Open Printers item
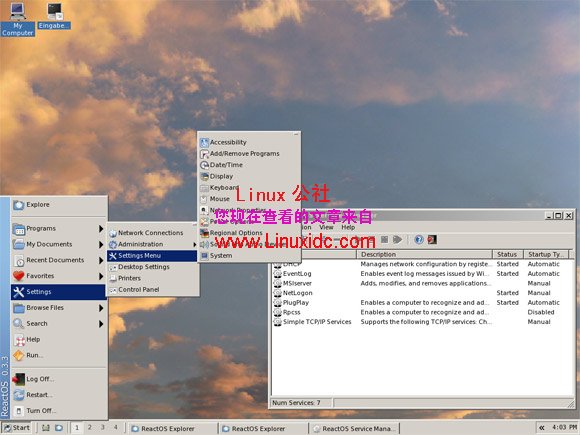 [152, 278]
